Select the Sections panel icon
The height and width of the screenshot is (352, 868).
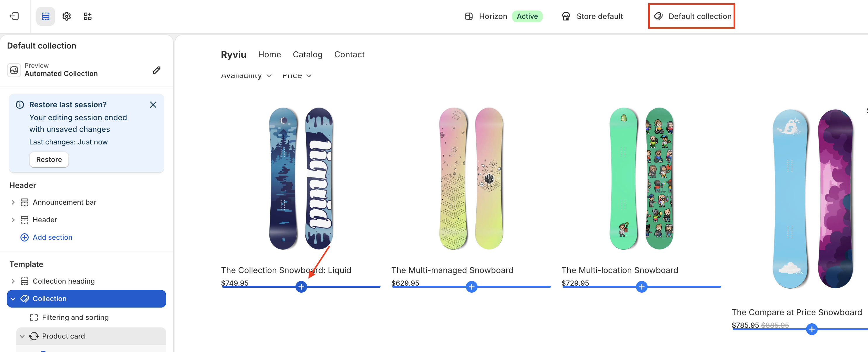point(46,16)
